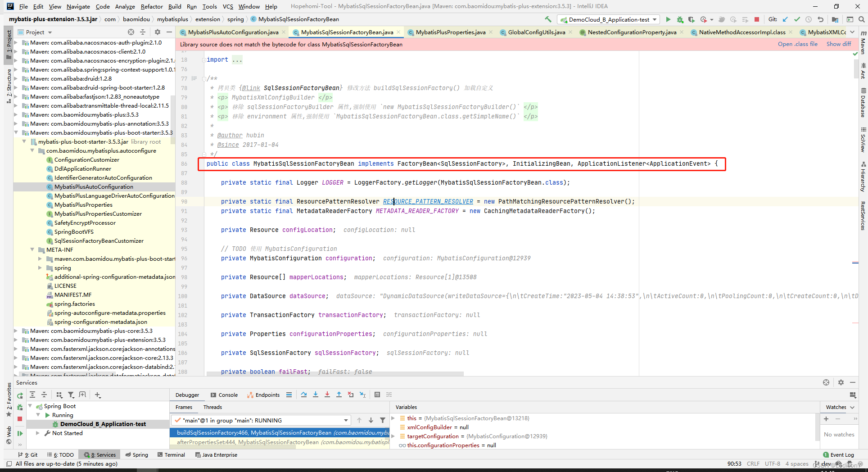Screen dimensions: 868x472
Task: Hide the Project panel with minus icon
Action: click(x=169, y=32)
